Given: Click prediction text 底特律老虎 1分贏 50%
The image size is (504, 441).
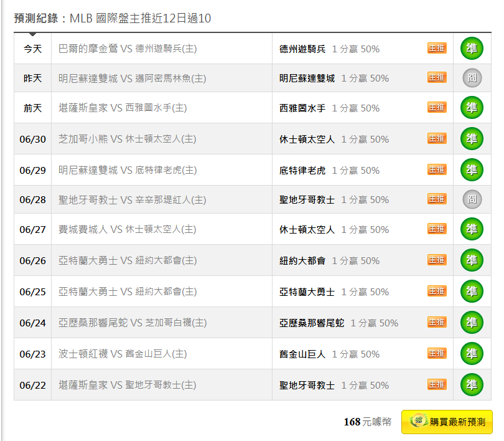Looking at the screenshot, I should pos(329,170).
